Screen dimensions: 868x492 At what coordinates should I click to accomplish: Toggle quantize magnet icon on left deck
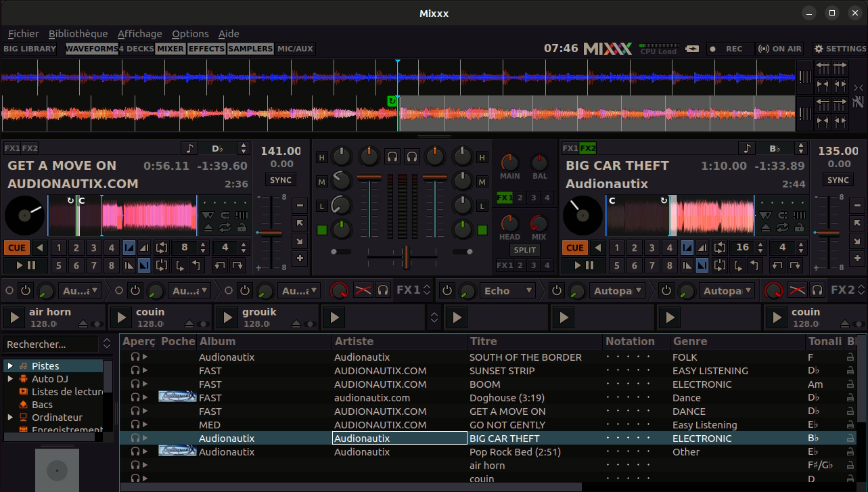pos(225,215)
